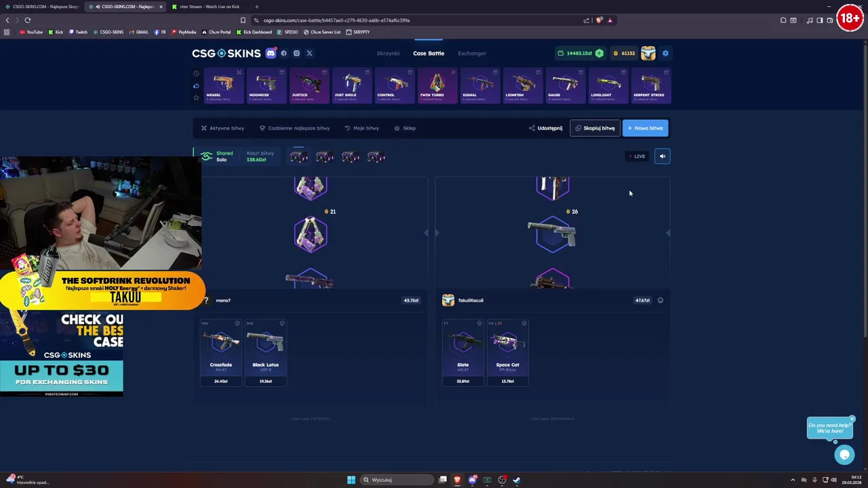Viewport: 868px width, 488px height.
Task: Go back with browser back arrow
Action: point(7,20)
